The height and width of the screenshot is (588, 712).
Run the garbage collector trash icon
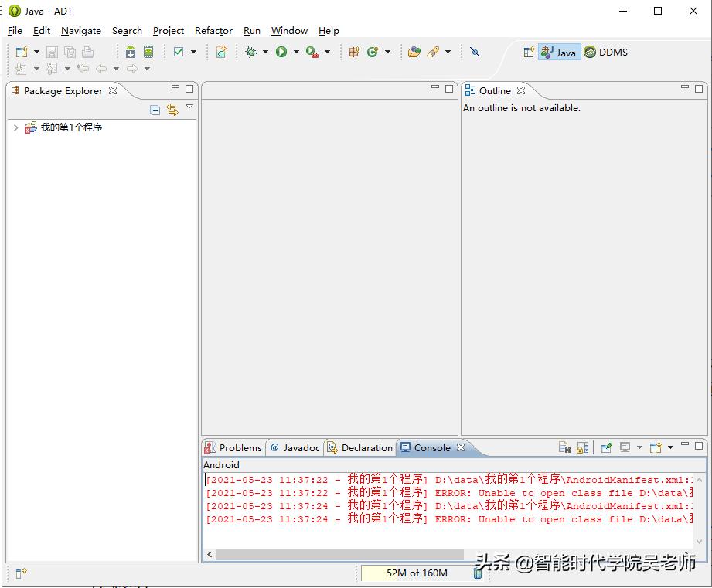pos(478,573)
